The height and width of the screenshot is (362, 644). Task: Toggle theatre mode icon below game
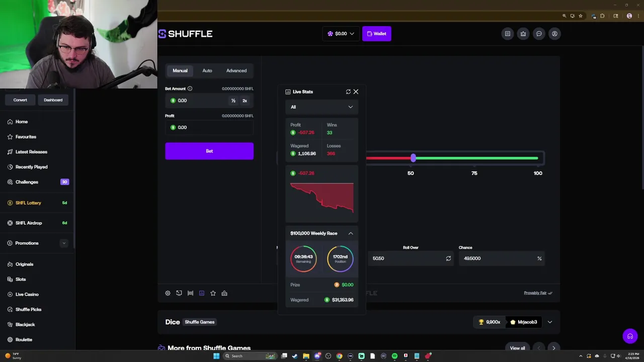(x=179, y=293)
